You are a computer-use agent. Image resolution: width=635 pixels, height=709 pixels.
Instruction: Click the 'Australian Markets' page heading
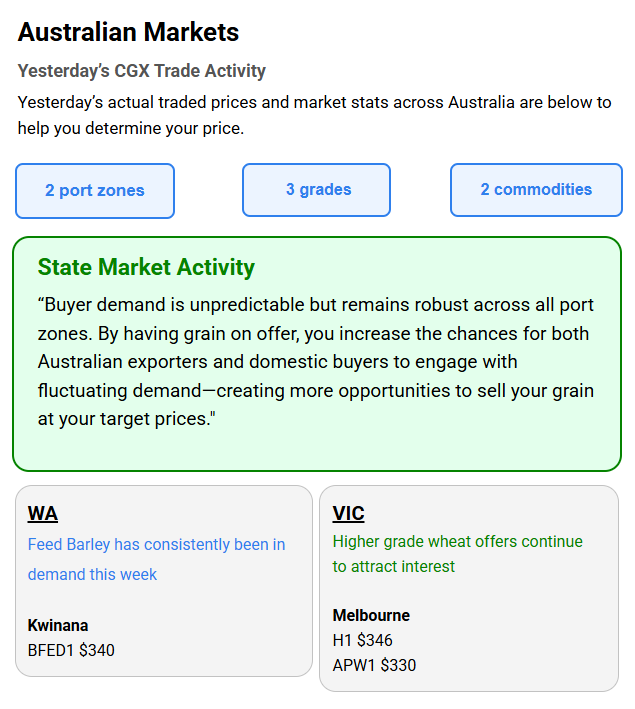coord(128,32)
